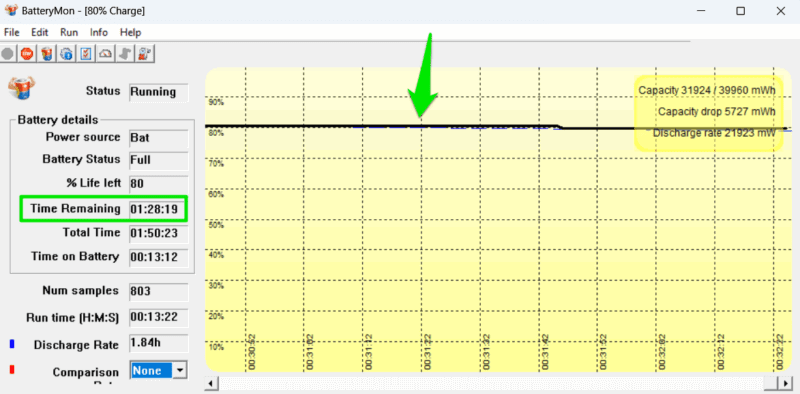Open the File menu

pos(11,32)
